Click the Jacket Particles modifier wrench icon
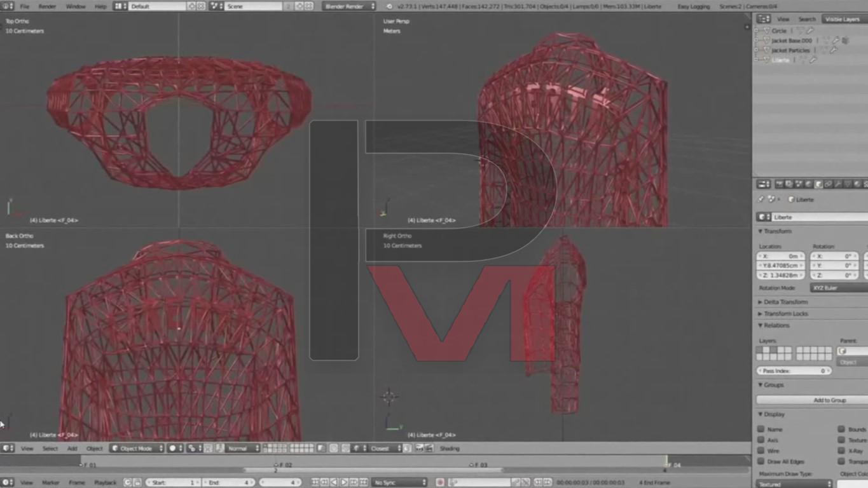 (833, 50)
